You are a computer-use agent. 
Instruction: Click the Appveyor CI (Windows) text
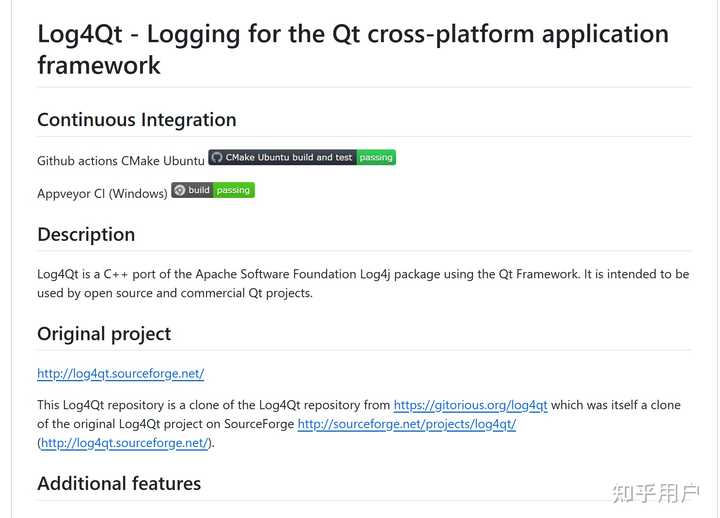tap(102, 193)
